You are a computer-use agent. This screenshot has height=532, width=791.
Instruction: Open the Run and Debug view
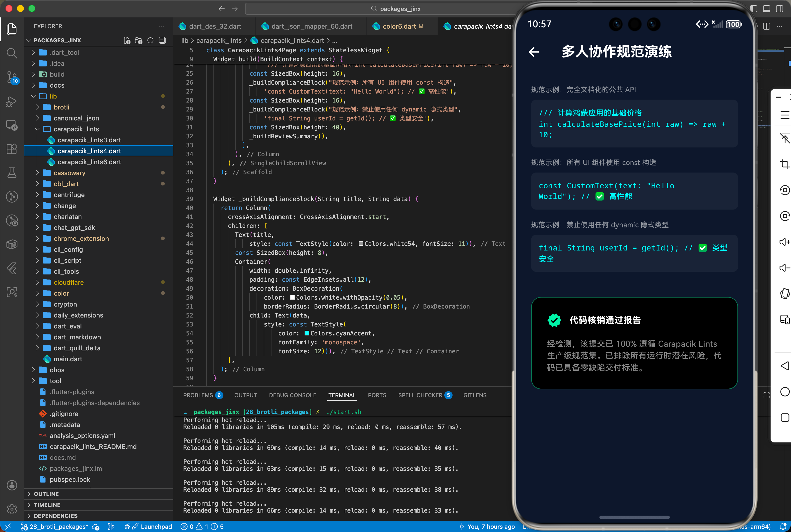pos(11,102)
